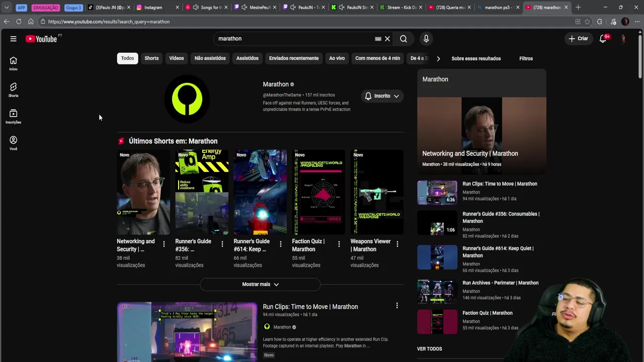The height and width of the screenshot is (362, 644).
Task: Filter by Com menos de 4 min
Action: pyautogui.click(x=378, y=58)
